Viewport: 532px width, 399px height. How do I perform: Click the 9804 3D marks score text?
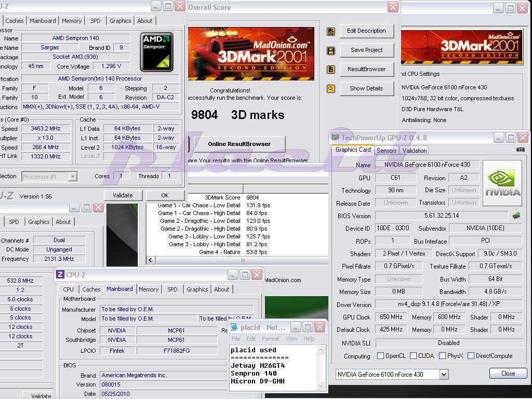tap(237, 115)
